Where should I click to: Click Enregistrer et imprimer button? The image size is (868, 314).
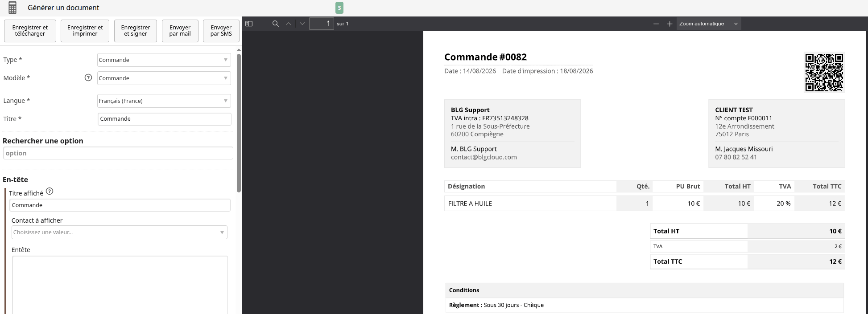[x=85, y=31]
